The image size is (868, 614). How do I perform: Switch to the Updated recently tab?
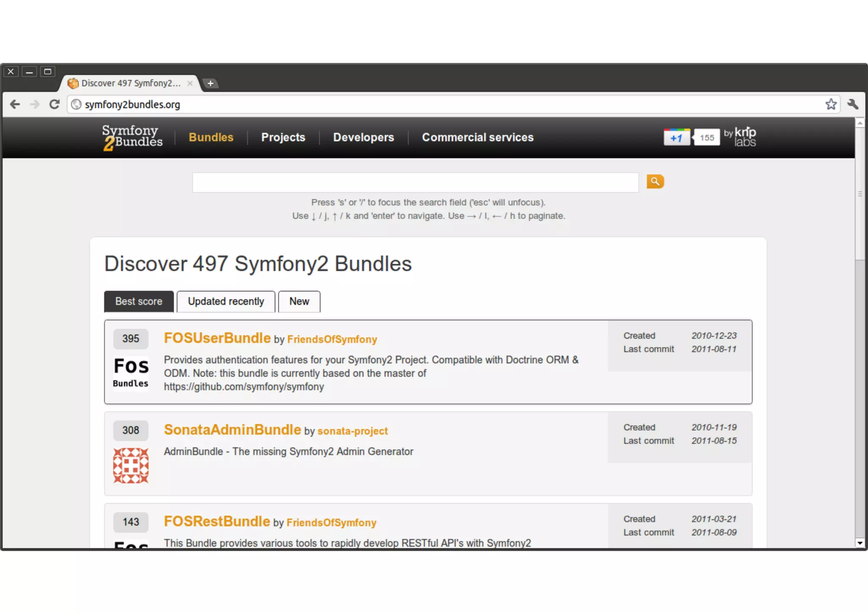225,301
